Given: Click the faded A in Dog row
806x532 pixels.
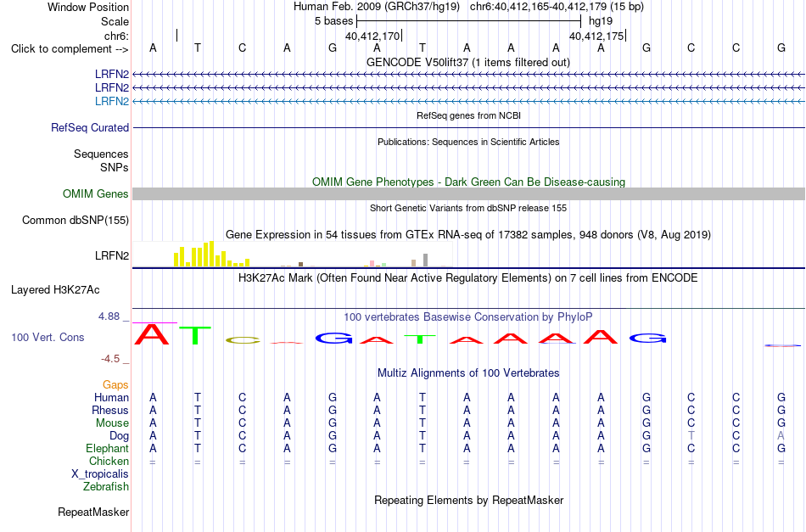Looking at the screenshot, I should pyautogui.click(x=781, y=436).
